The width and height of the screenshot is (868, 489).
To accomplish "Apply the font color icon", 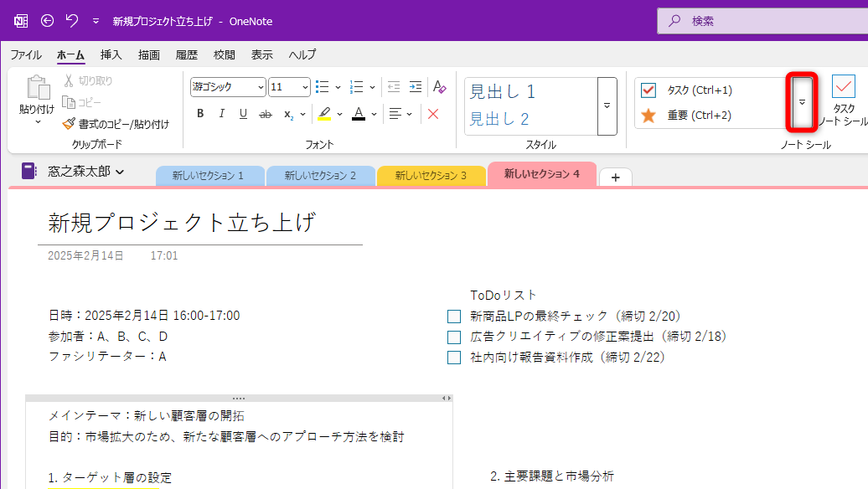I will (x=358, y=114).
